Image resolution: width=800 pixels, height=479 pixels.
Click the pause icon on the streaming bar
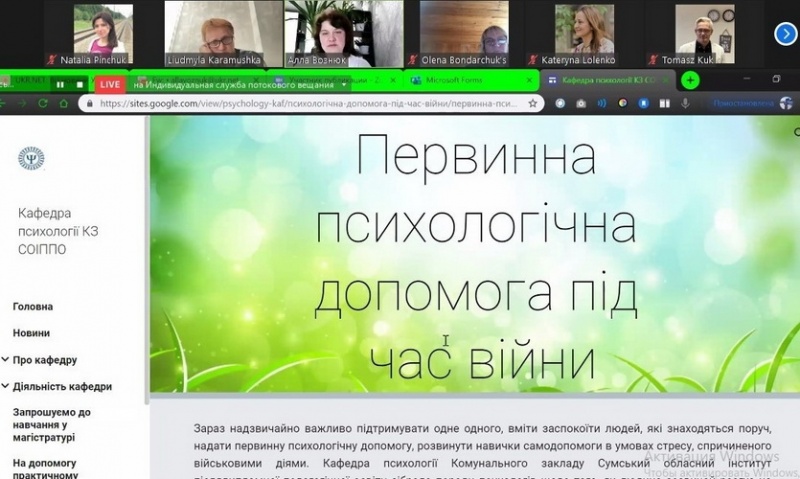60,85
